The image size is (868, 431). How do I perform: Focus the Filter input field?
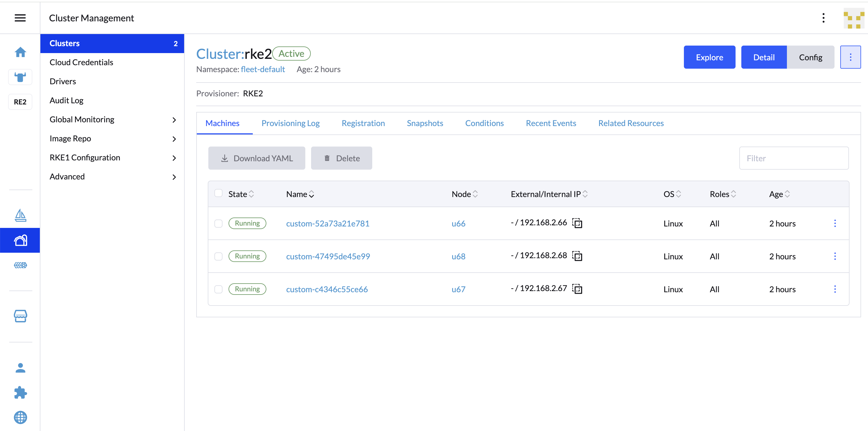(x=794, y=158)
